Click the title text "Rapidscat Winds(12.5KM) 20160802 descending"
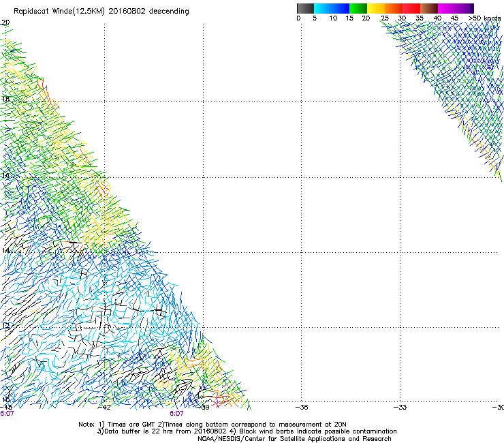The width and height of the screenshot is (504, 443). 101,12
